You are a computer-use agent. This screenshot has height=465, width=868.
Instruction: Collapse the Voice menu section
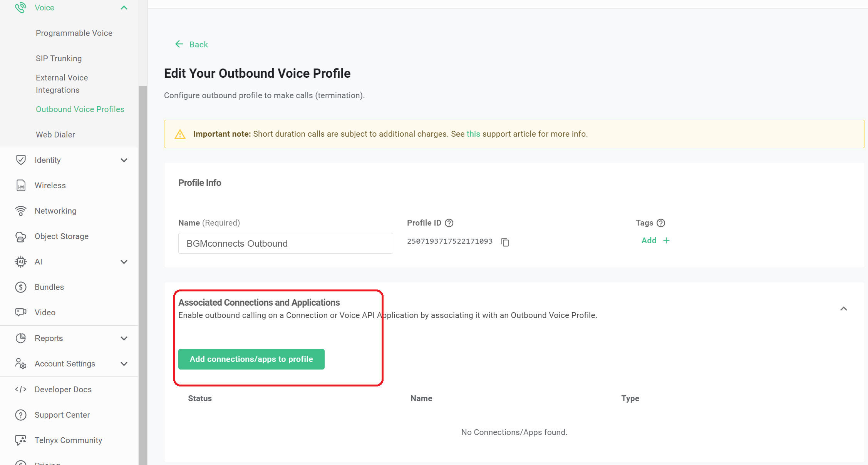pos(124,8)
